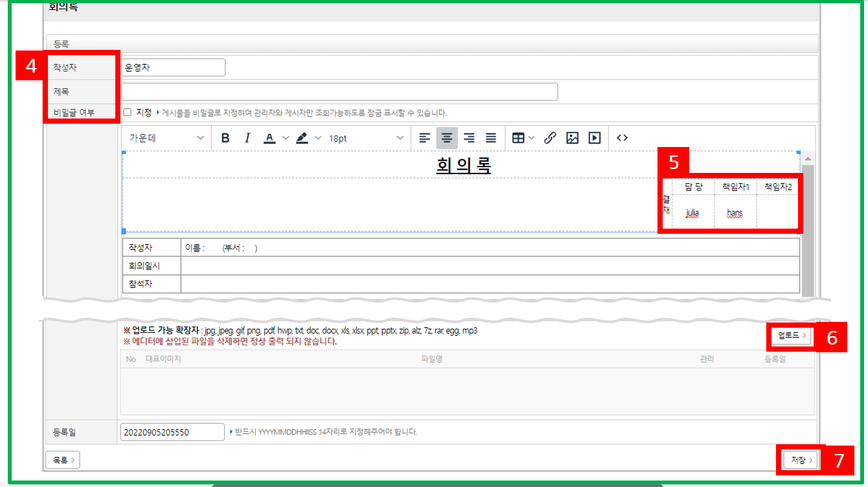Toggle bold formatting in the editor
The height and width of the screenshot is (487, 868).
225,138
